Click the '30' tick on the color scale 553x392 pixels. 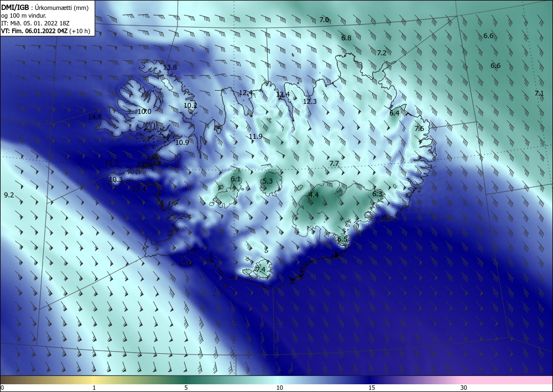point(463,388)
